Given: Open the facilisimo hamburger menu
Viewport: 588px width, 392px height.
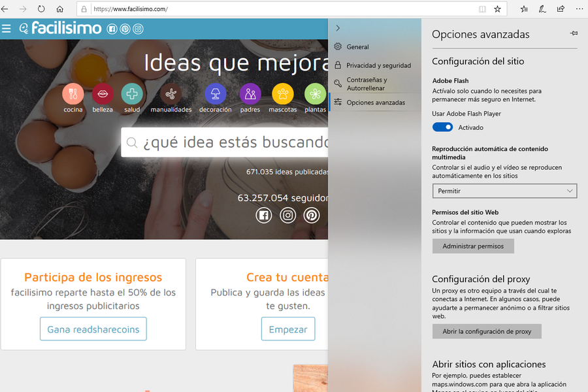Looking at the screenshot, I should pos(7,28).
